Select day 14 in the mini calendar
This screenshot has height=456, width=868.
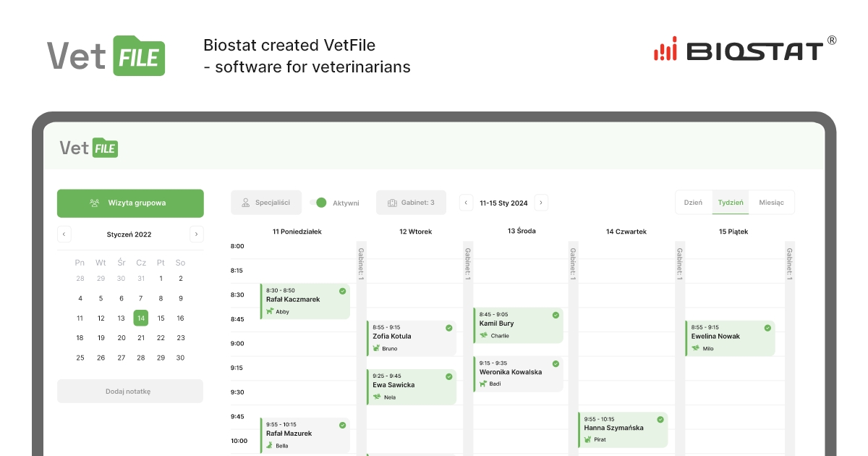tap(141, 318)
